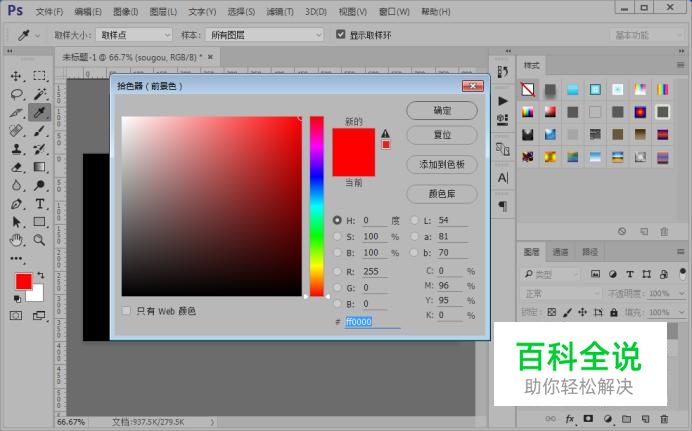Select the H hue radio button
692x431 pixels.
(337, 220)
